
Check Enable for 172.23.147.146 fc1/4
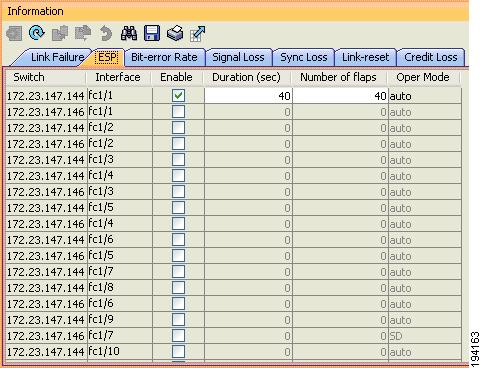pyautogui.click(x=179, y=224)
